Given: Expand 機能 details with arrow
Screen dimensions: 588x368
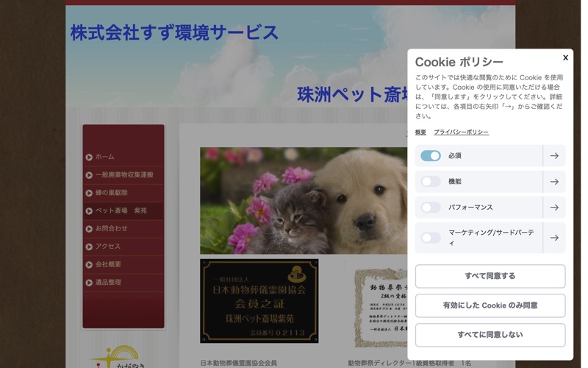Looking at the screenshot, I should pyautogui.click(x=554, y=181).
